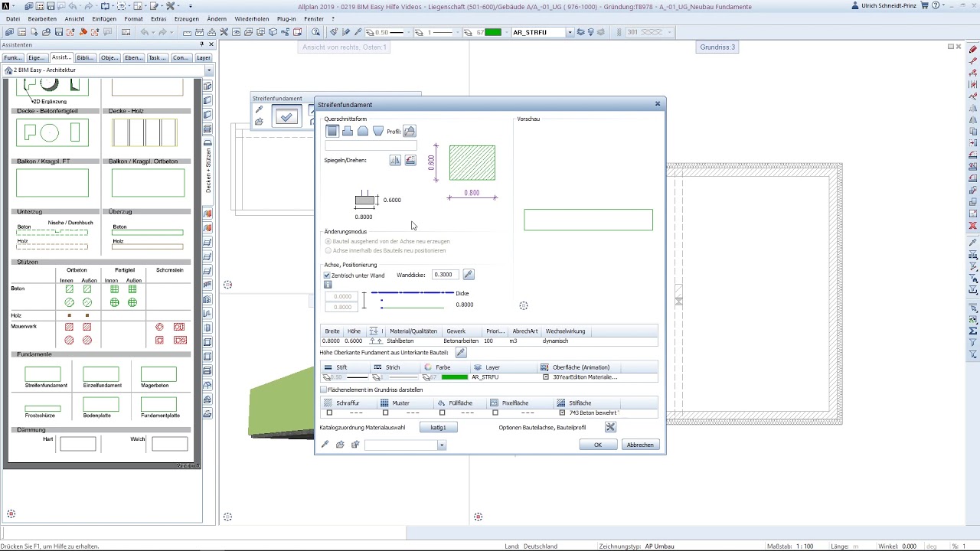Click the katlg1 catalog button

tap(438, 428)
